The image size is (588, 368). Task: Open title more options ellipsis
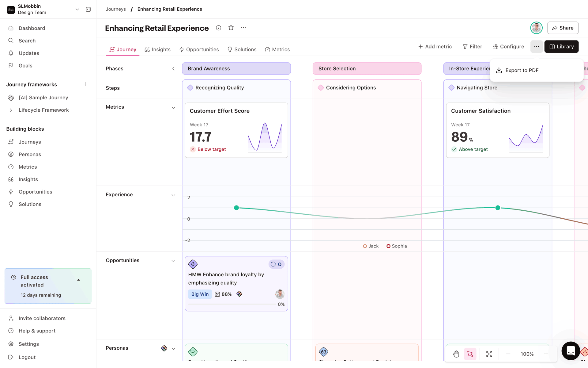click(243, 28)
